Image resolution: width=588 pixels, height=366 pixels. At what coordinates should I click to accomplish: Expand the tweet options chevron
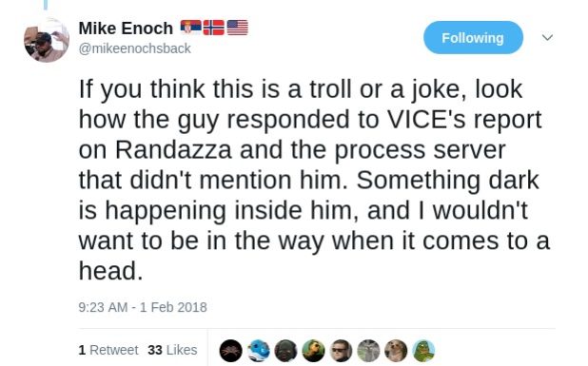pos(547,37)
